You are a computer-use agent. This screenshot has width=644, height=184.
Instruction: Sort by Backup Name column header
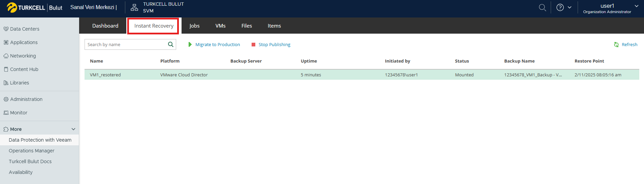(519, 61)
